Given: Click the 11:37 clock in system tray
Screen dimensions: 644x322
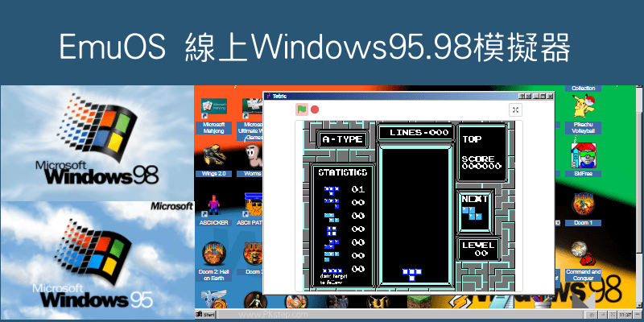Looking at the screenshot, I should pyautogui.click(x=627, y=315).
